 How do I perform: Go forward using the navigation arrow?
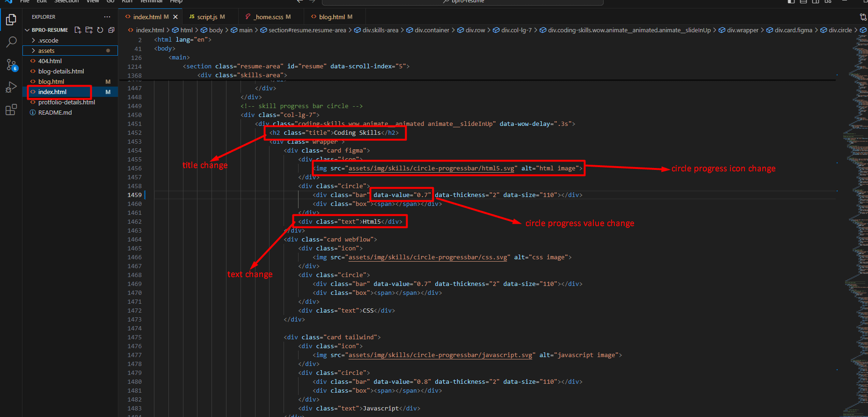tap(312, 1)
